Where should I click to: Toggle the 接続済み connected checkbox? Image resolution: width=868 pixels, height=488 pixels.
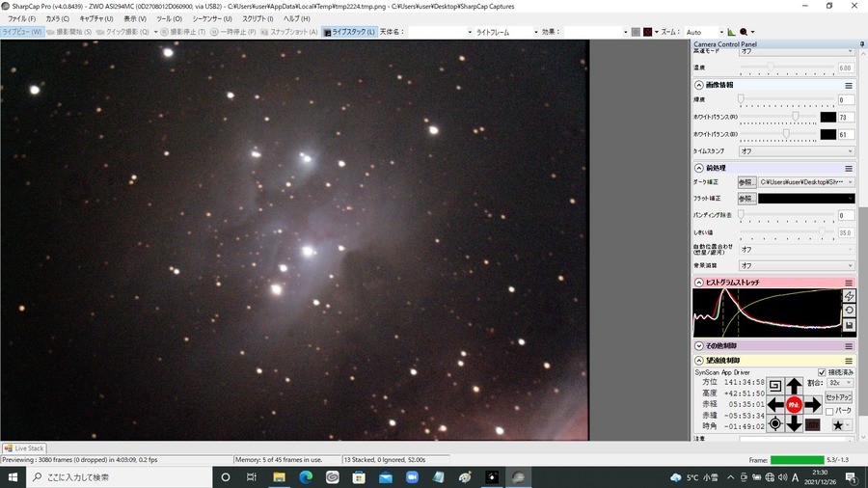[822, 372]
